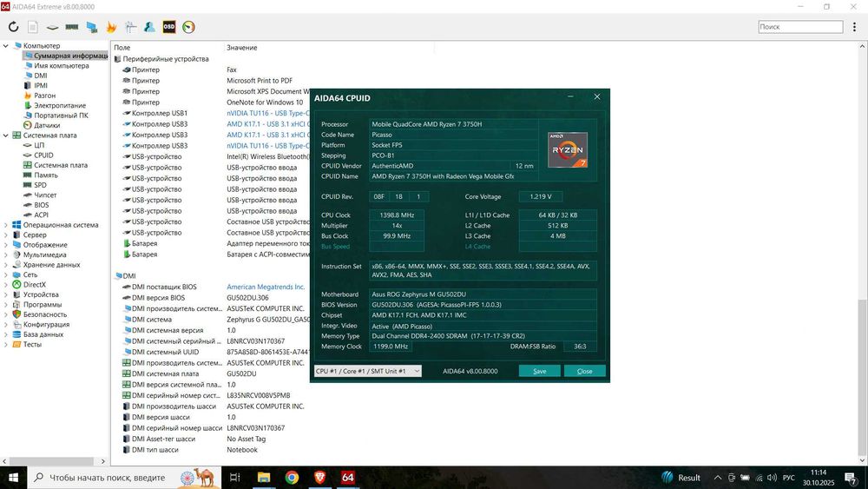Click the Ryzen 7 logo in CPUID
868x489 pixels.
568,150
